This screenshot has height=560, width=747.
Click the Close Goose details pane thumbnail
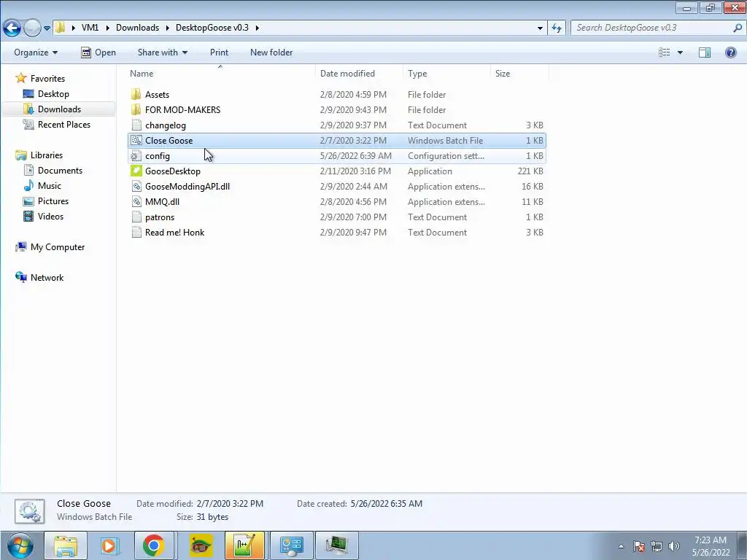[x=29, y=511]
